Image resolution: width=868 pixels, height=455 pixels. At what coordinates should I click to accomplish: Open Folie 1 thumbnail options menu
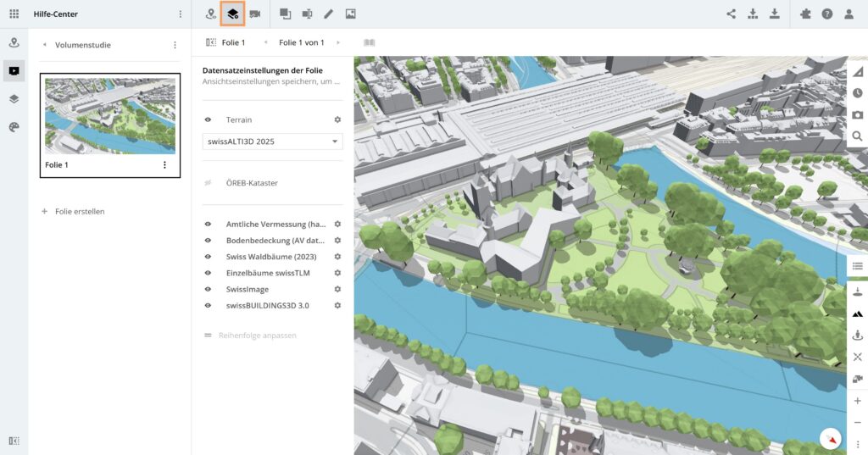[x=164, y=165]
